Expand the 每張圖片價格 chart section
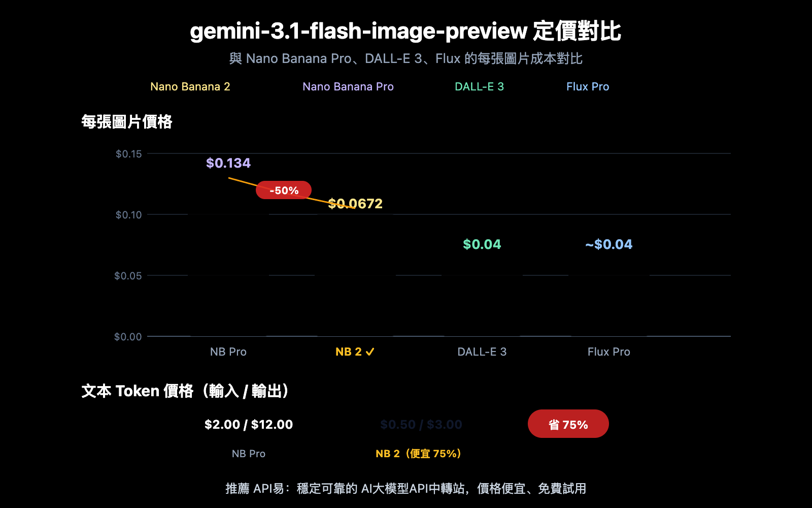Viewport: 812px width, 508px height. (126, 122)
